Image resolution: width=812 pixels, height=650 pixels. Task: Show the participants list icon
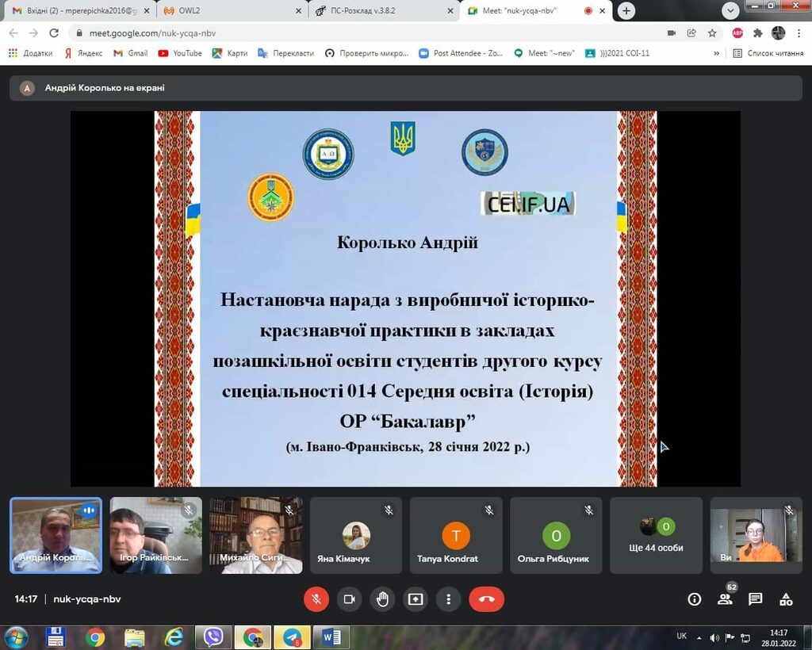(x=725, y=599)
